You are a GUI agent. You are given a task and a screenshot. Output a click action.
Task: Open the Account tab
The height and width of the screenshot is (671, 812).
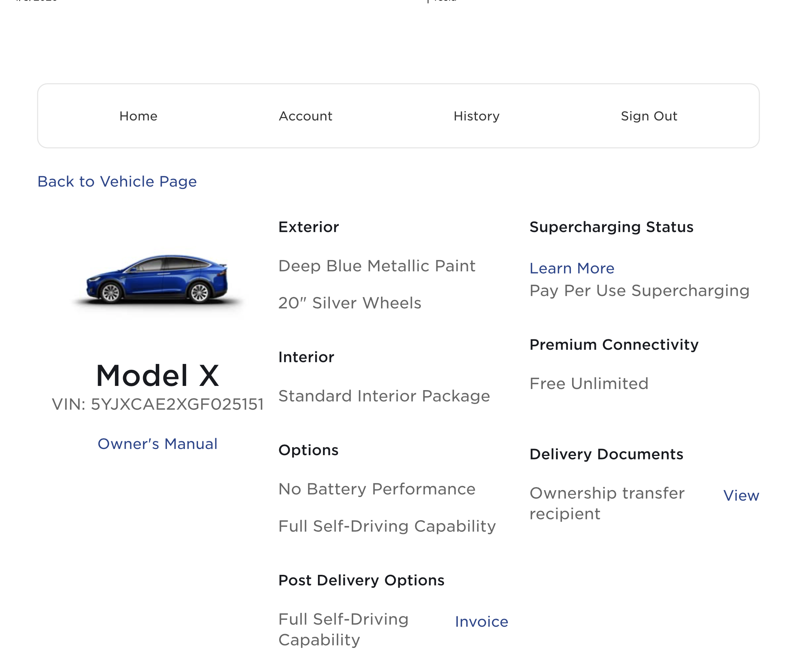click(x=306, y=115)
